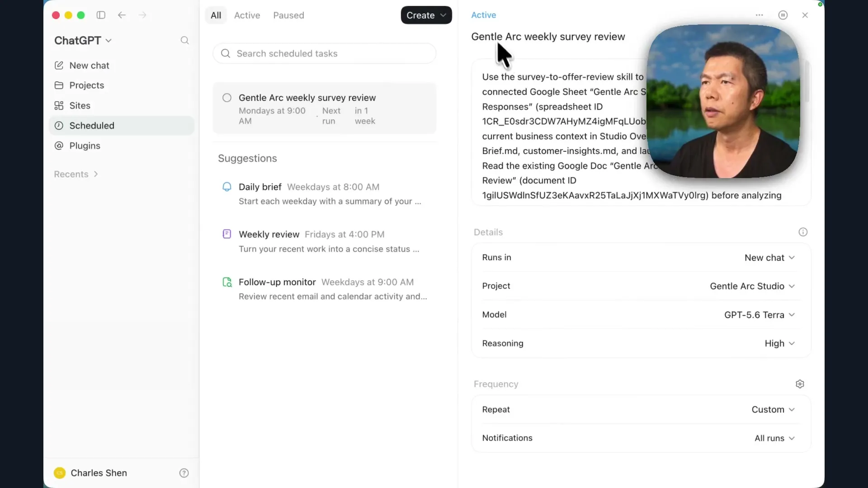This screenshot has width=868, height=488.
Task: Change Repeat Custom dropdown
Action: (773, 409)
